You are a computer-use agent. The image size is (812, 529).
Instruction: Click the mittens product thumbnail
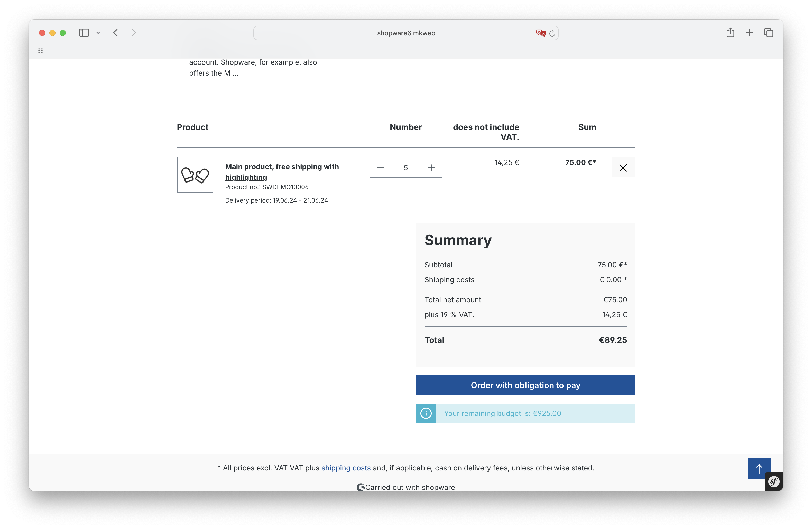195,175
